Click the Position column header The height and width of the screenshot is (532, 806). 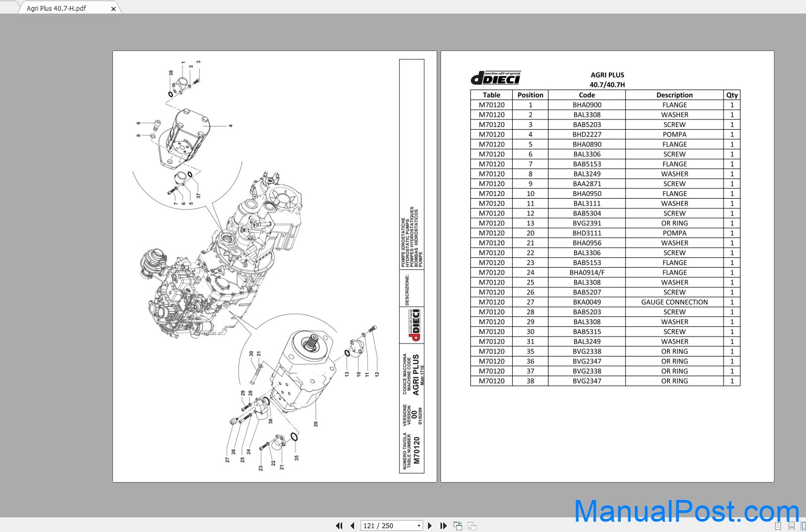(x=530, y=94)
